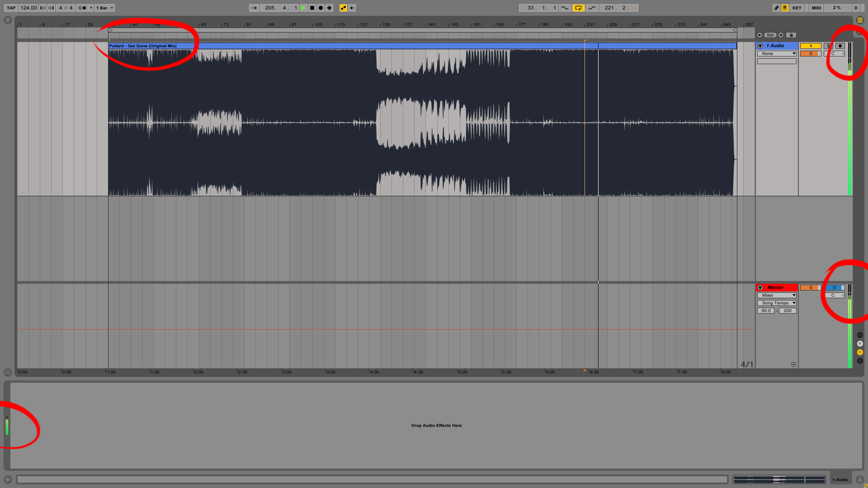Click the Stop transport button

tap(312, 8)
